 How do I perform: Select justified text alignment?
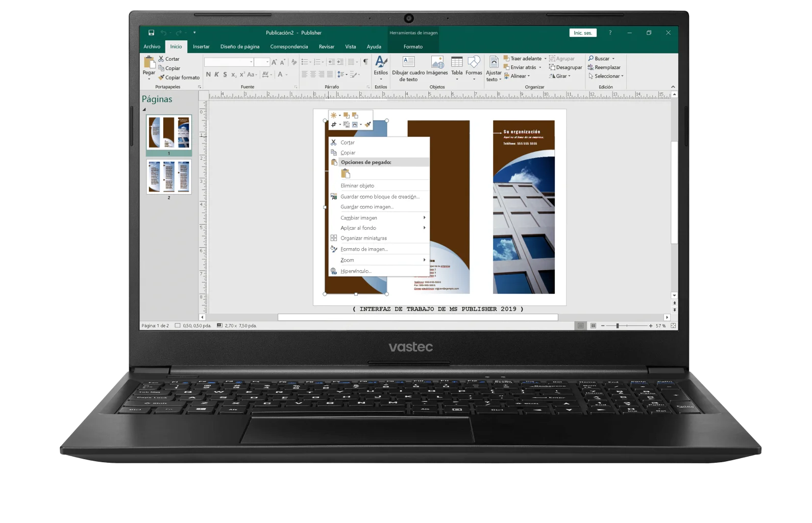pyautogui.click(x=330, y=75)
